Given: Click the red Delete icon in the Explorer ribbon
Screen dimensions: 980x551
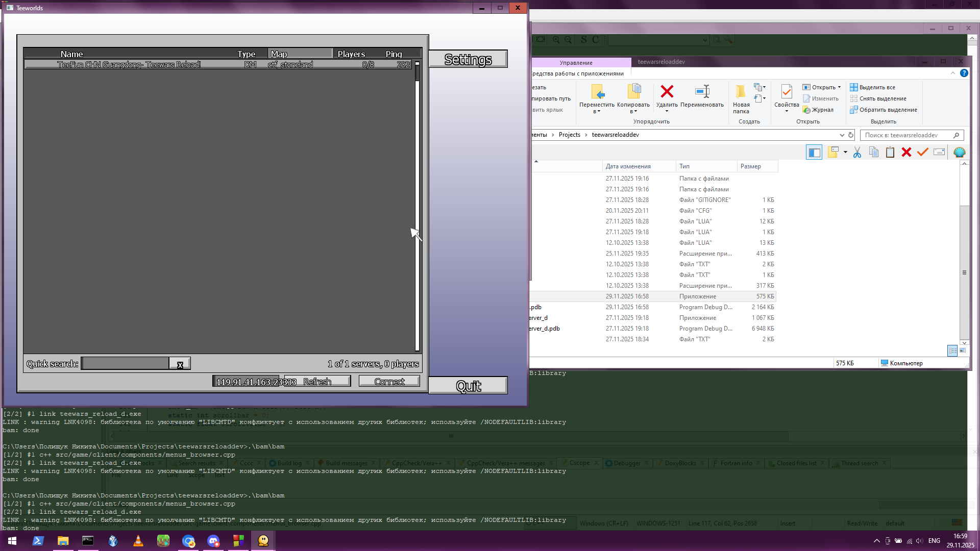Looking at the screenshot, I should (x=667, y=92).
